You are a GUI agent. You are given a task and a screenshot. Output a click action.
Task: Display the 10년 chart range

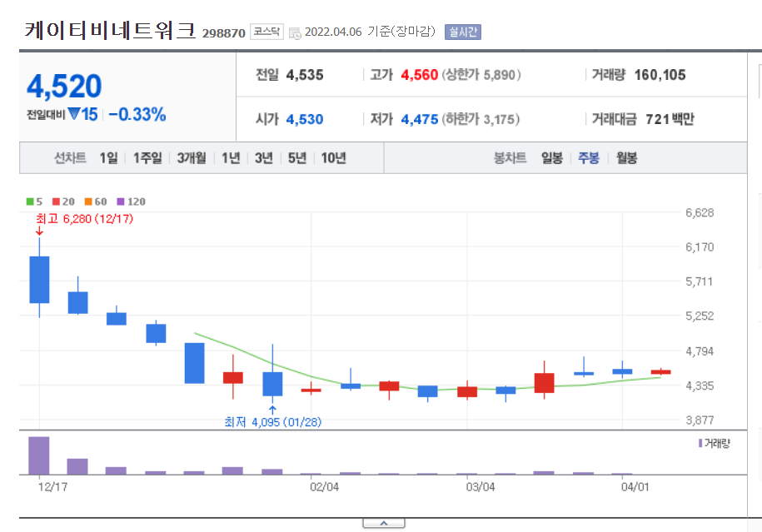(333, 158)
